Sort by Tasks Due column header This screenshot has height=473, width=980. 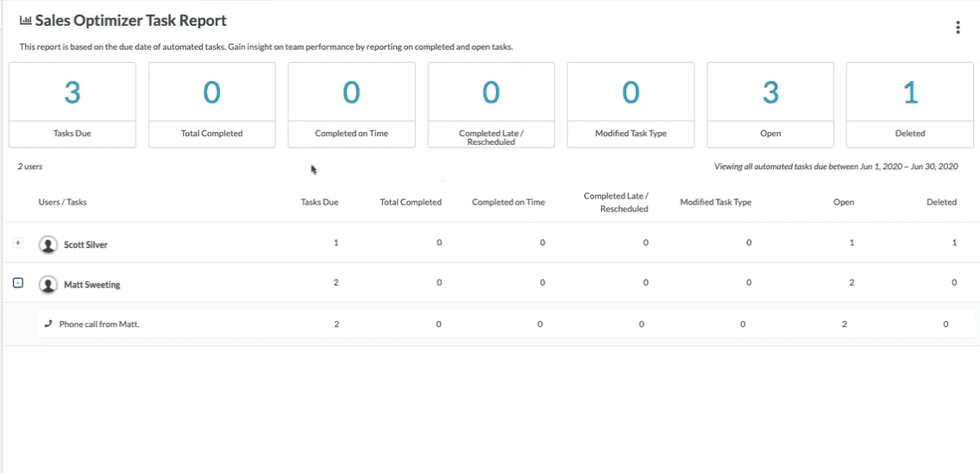(319, 203)
